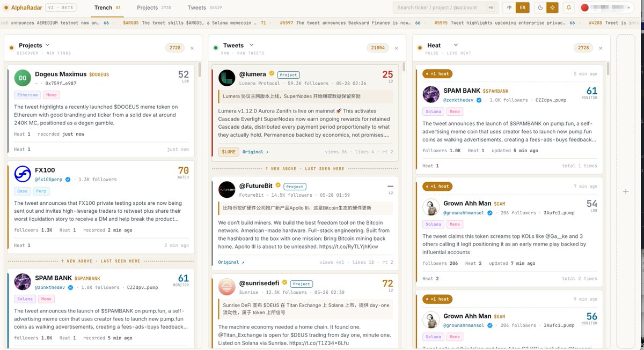Add a new column with plus icon
Image resolution: width=644 pixels, height=350 pixels.
[x=625, y=191]
